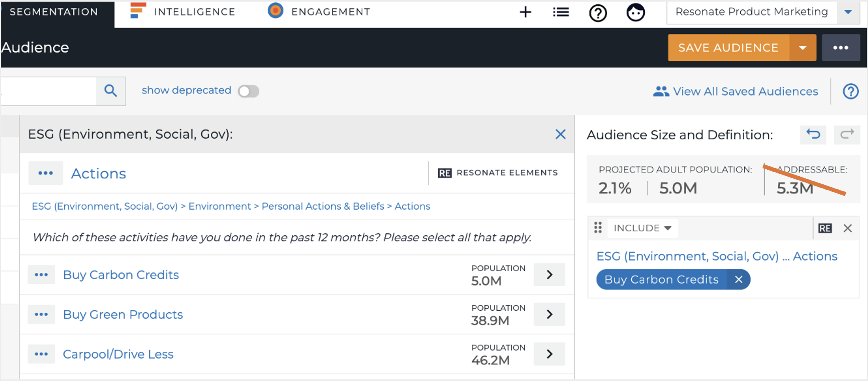Viewport: 868px width, 381px height.
Task: Open the INCLUDE dropdown
Action: (x=642, y=228)
